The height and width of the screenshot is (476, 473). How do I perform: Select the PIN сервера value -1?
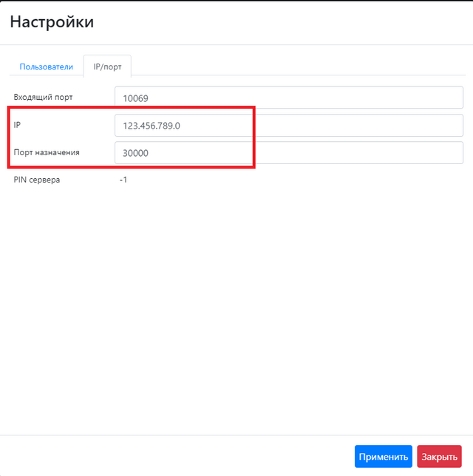pyautogui.click(x=123, y=180)
